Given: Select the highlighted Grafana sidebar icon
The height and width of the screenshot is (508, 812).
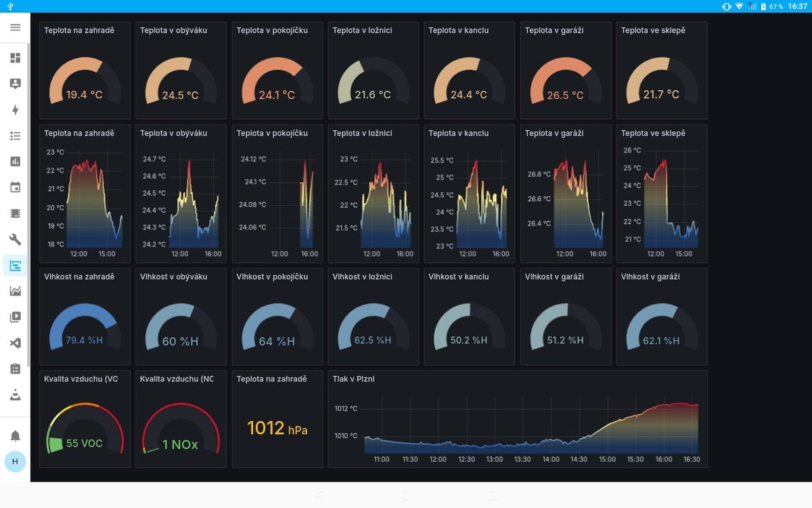Looking at the screenshot, I should tap(15, 266).
